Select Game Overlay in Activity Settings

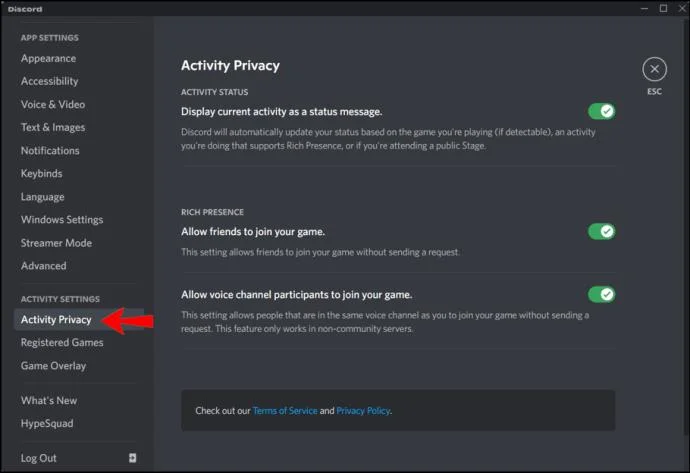coord(53,366)
